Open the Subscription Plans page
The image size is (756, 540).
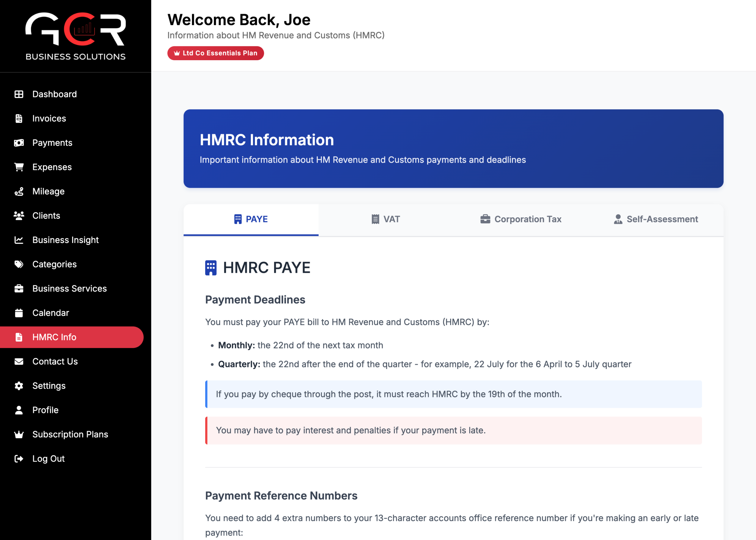click(70, 434)
